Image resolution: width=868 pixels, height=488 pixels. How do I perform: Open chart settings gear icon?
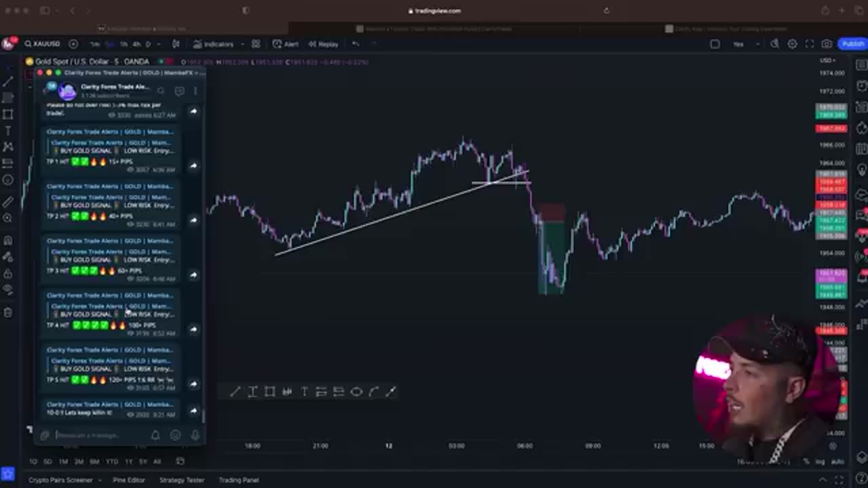792,44
